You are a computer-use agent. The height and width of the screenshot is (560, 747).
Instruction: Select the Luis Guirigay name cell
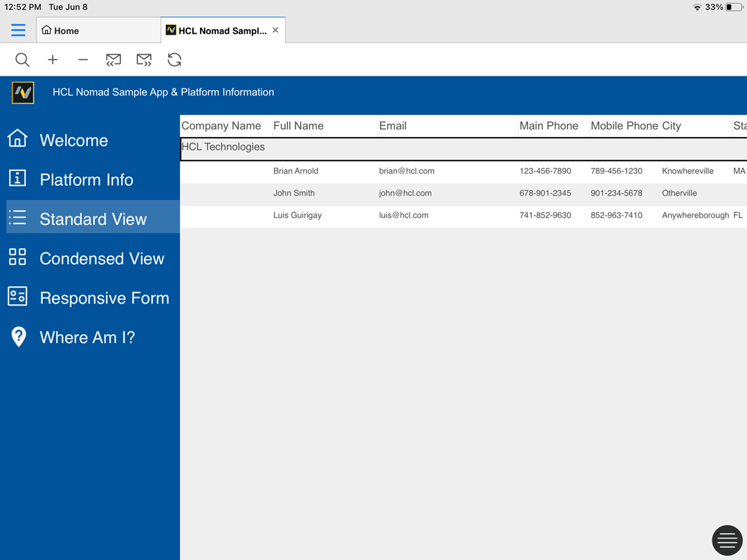[297, 215]
